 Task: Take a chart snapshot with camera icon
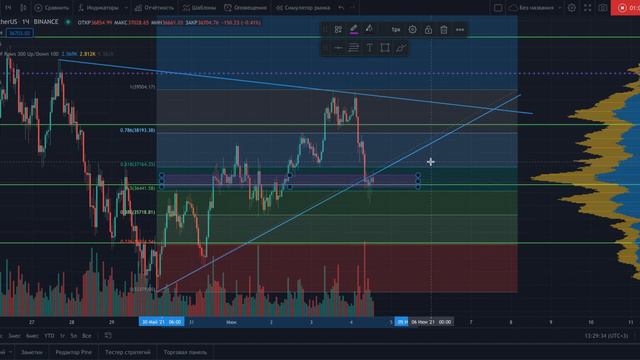602,8
